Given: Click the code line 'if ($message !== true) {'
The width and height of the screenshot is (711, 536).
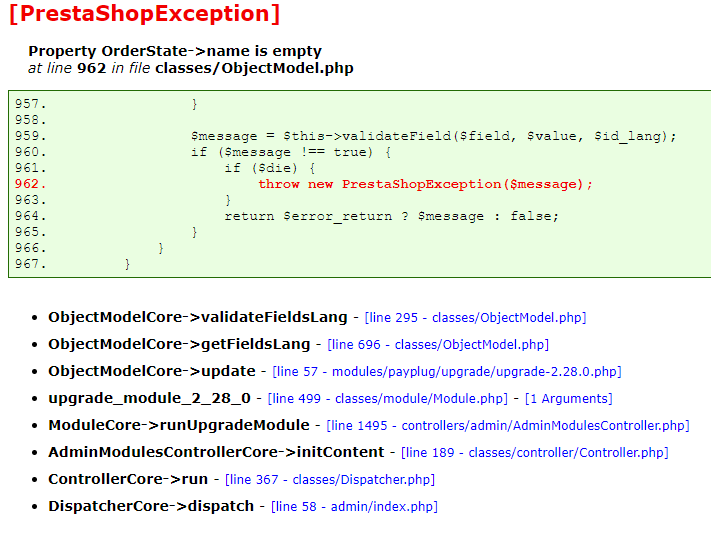Looking at the screenshot, I should click(x=291, y=152).
